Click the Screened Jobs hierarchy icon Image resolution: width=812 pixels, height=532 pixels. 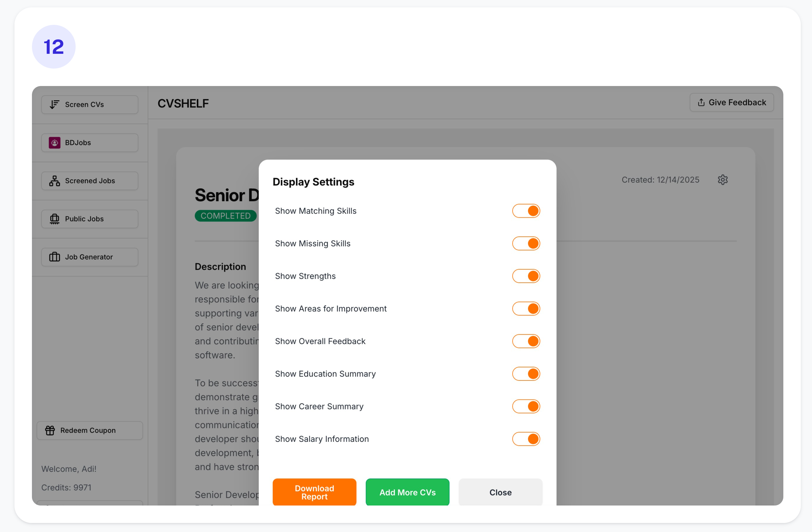pos(54,181)
